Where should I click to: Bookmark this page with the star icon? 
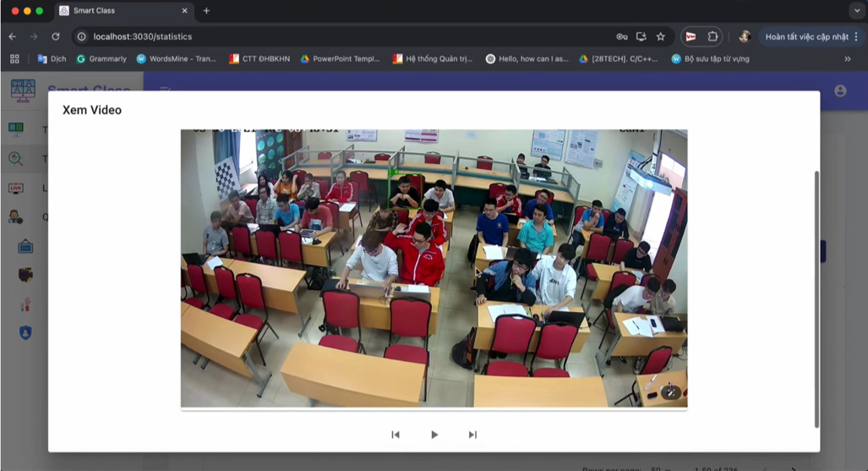661,36
